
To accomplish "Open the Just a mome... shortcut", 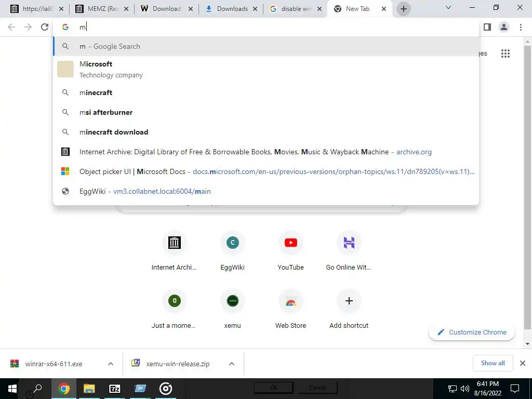I will 174,310.
